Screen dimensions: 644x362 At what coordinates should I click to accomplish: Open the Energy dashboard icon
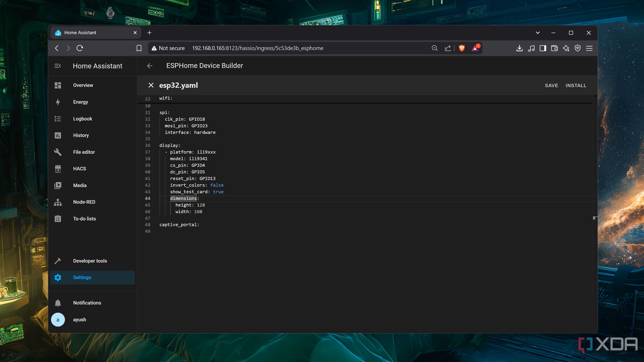tap(58, 102)
